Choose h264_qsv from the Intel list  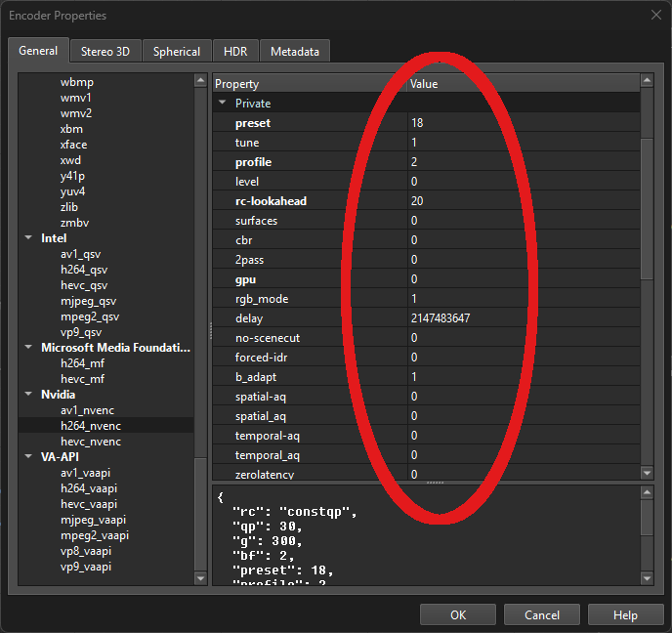84,270
